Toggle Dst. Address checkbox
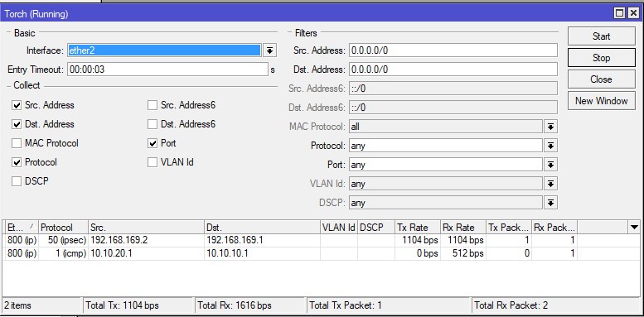The image size is (644, 317). (17, 124)
